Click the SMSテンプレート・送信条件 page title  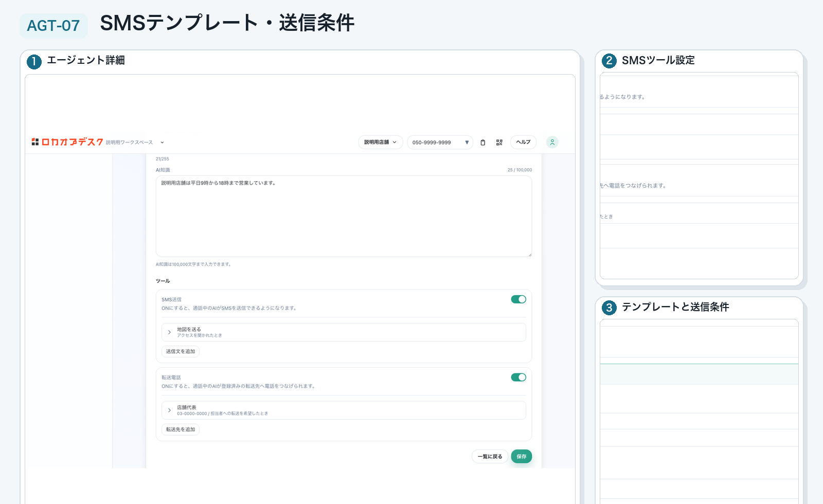coord(227,23)
